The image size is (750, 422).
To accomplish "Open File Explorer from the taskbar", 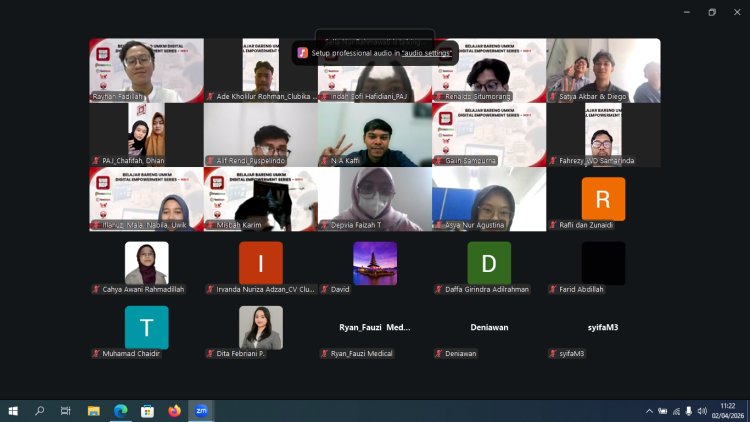I will coord(94,410).
